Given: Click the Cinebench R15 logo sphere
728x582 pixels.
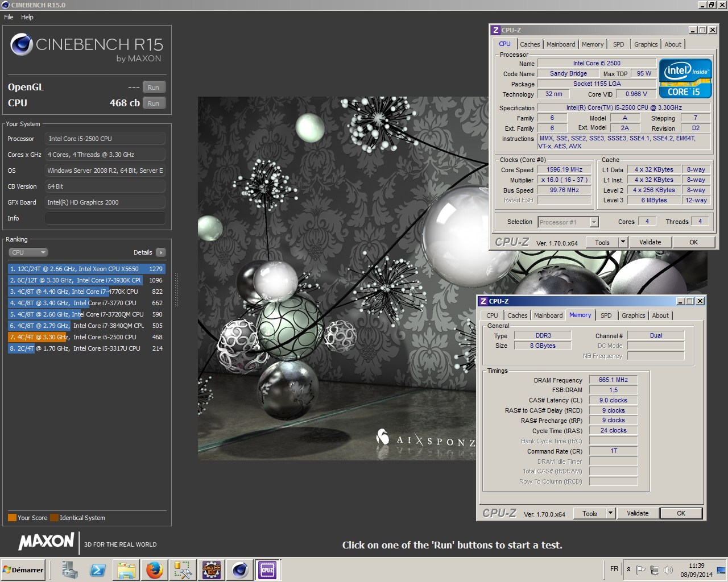Looking at the screenshot, I should click(x=22, y=44).
